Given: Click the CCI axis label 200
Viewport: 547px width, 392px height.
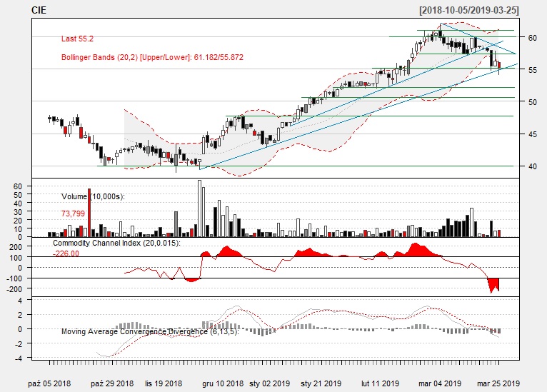Looking at the screenshot, I should 16,246.
